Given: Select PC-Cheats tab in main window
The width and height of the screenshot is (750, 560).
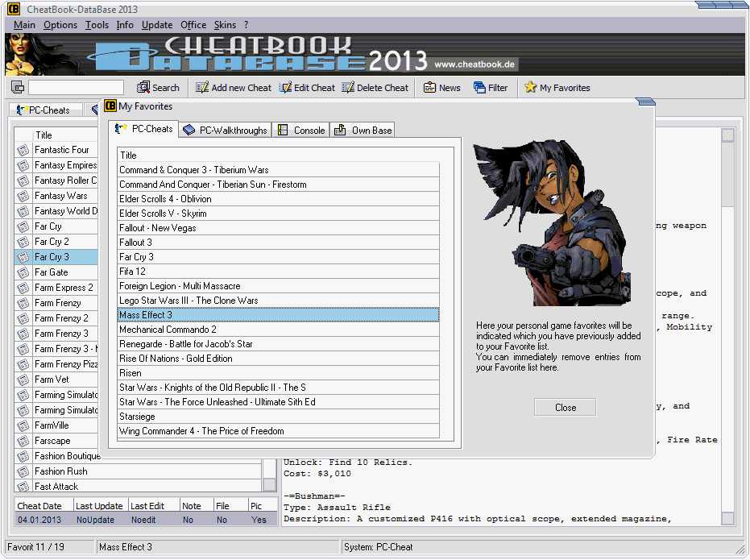Looking at the screenshot, I should pyautogui.click(x=45, y=110).
